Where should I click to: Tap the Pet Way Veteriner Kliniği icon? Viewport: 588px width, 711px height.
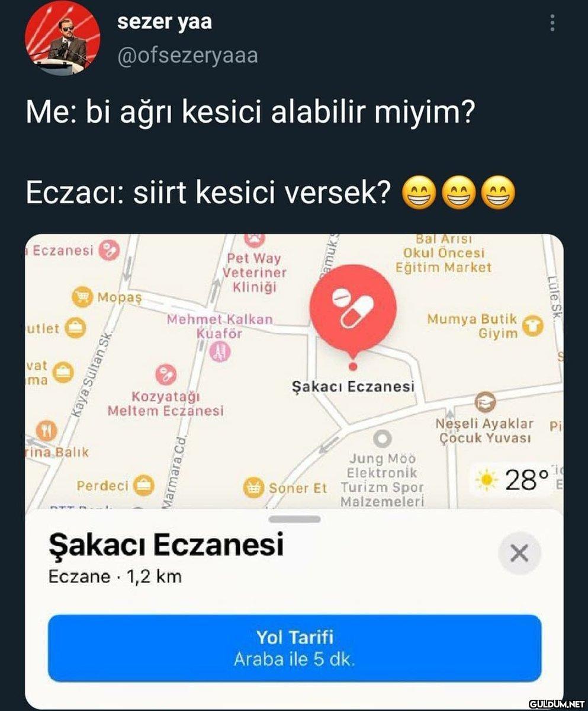coord(255,239)
